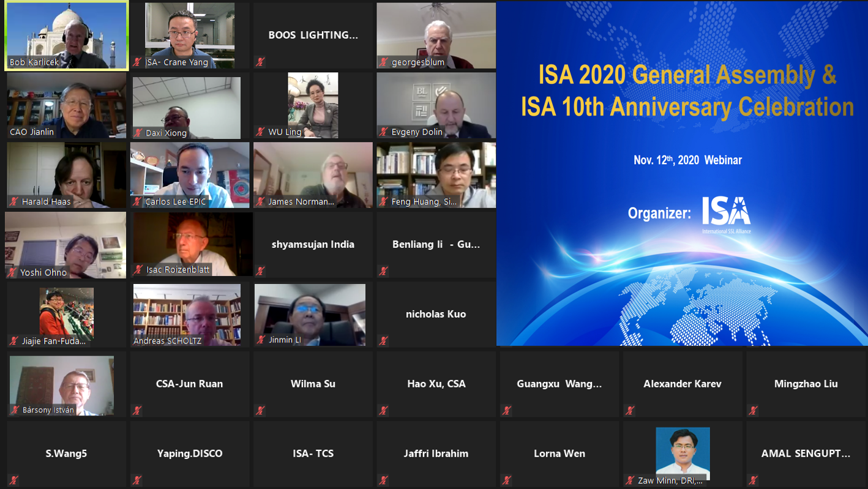Select the CSA-Jun Ruan participant tile

coord(189,384)
